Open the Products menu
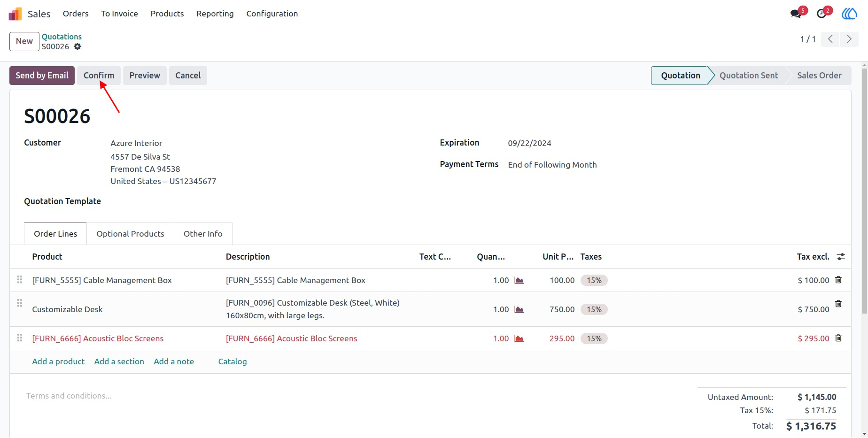Screen dimensions: 868x438 pos(167,14)
